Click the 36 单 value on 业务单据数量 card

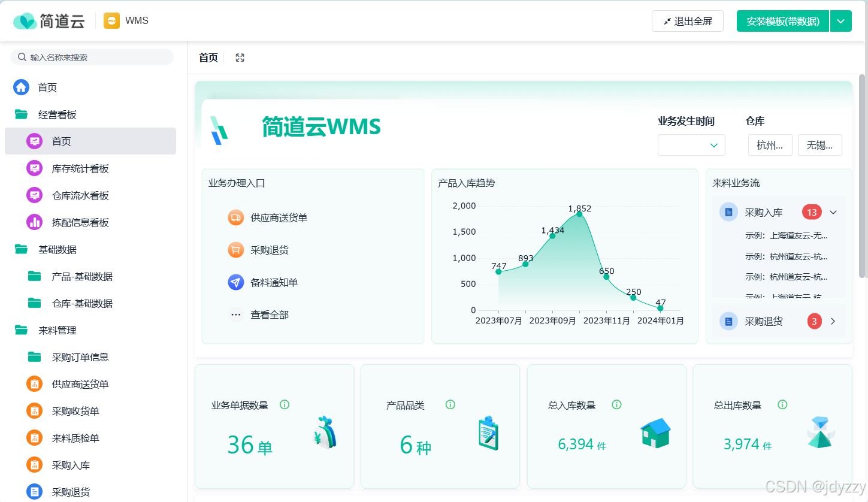(x=250, y=445)
